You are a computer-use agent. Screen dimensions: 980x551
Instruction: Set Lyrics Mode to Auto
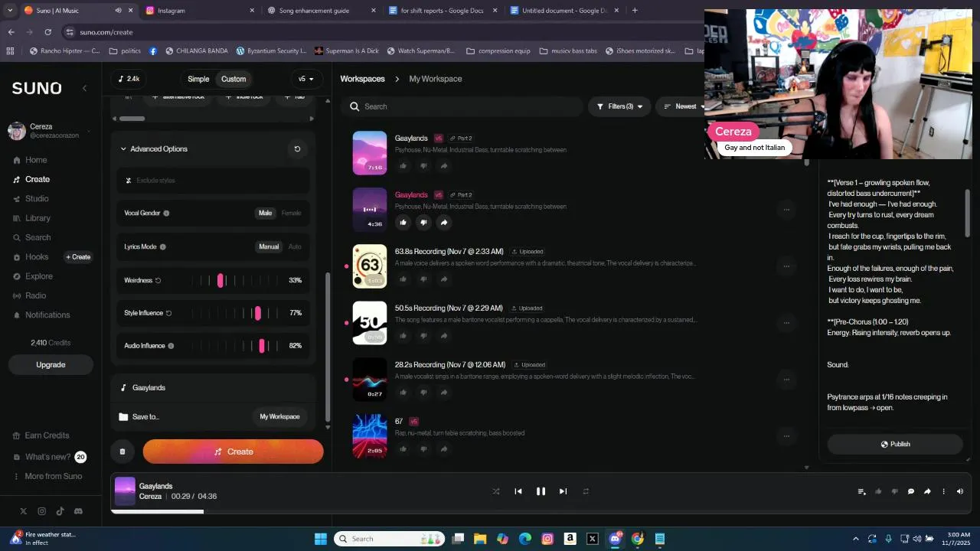pyautogui.click(x=295, y=247)
